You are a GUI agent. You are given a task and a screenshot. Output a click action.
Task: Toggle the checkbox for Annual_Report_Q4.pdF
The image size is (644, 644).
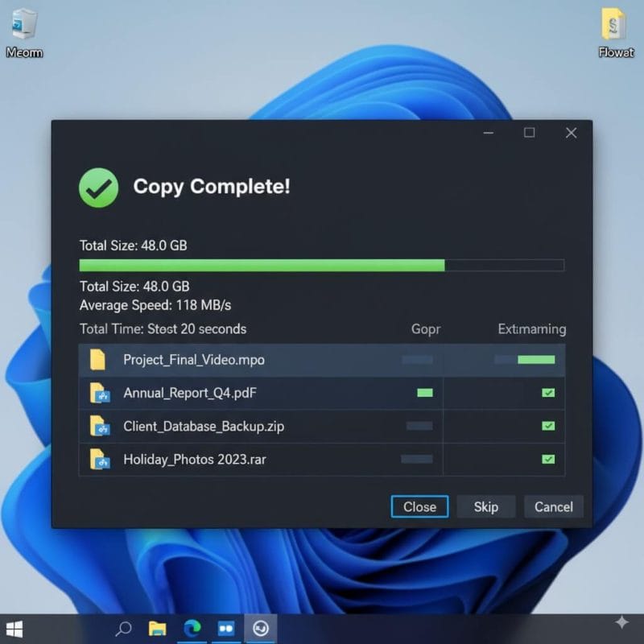point(548,393)
